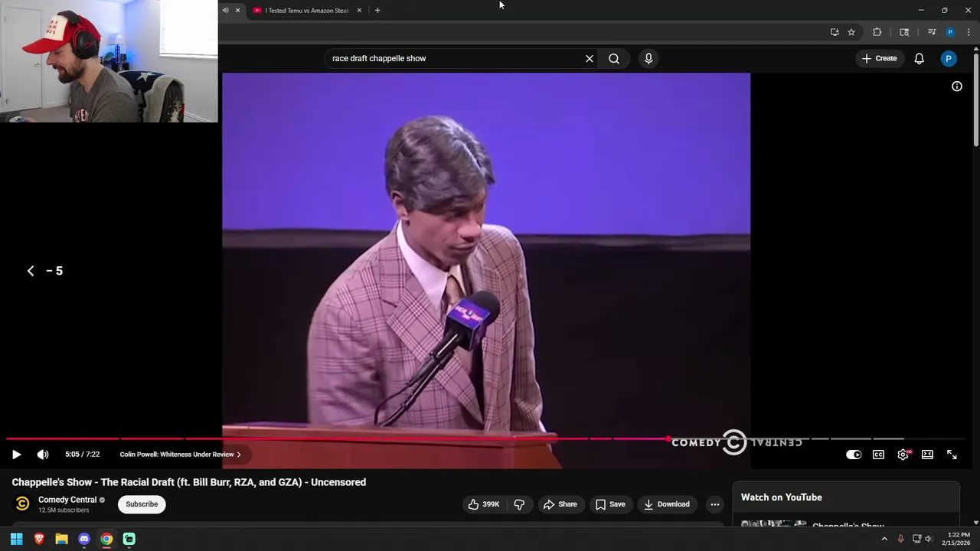980x551 pixels.
Task: Open File Explorer from taskbar
Action: click(x=61, y=539)
